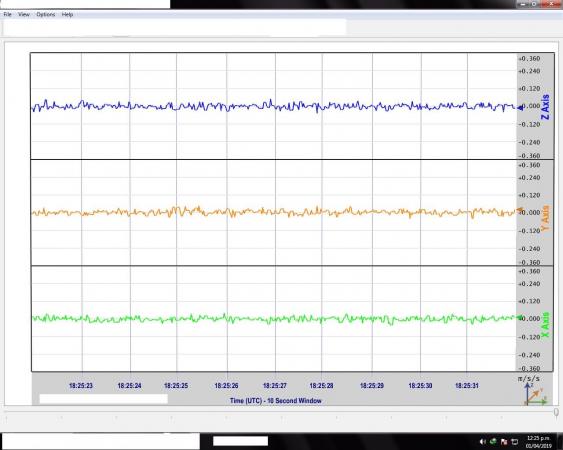Click the Z Axis label
Image resolution: width=563 pixels, height=450 pixels.
(545, 107)
